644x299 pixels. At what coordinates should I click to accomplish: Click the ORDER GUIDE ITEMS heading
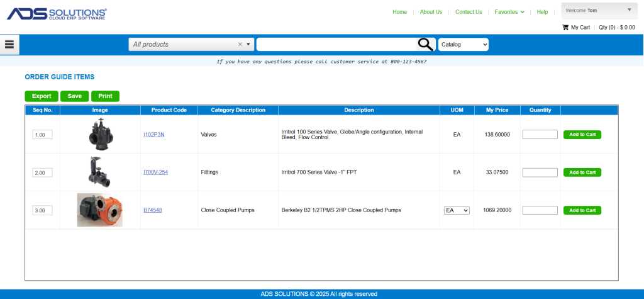tap(60, 77)
